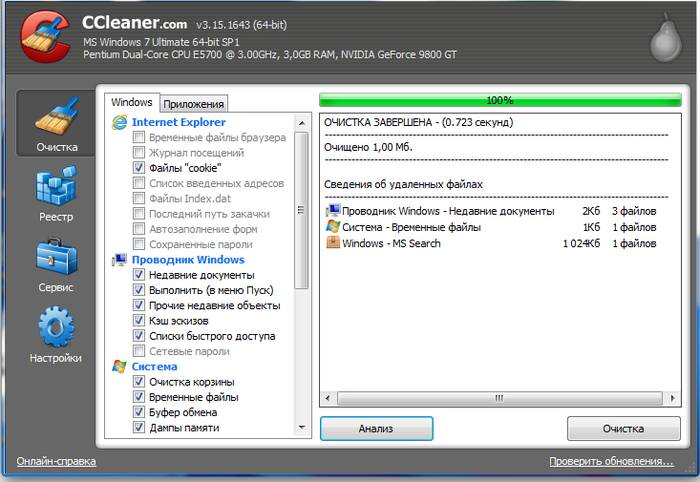The width and height of the screenshot is (700, 482).
Task: Switch to the Приложения tab
Action: (x=194, y=104)
